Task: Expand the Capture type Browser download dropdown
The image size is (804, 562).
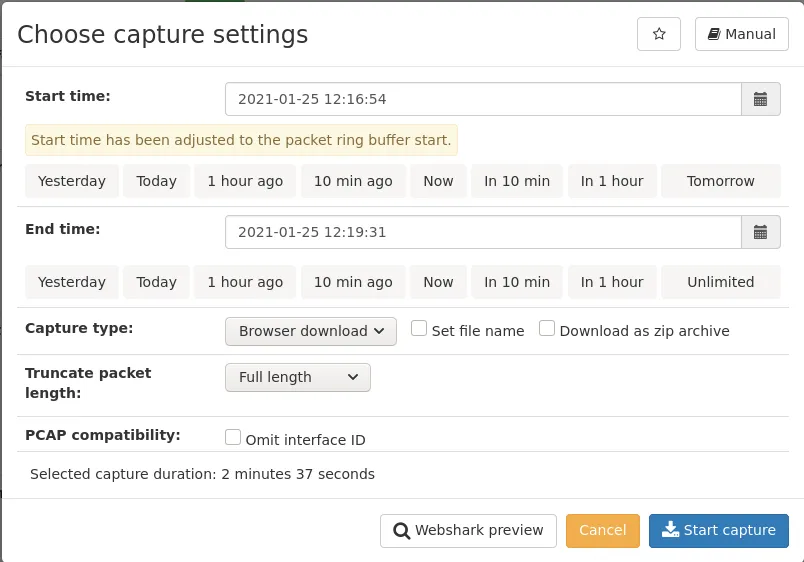Action: click(311, 331)
